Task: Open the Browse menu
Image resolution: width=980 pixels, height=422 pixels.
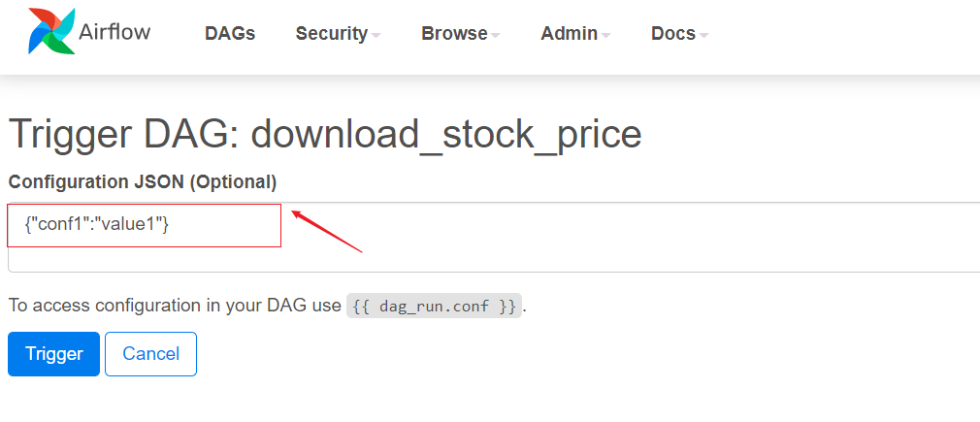Action: (x=454, y=33)
